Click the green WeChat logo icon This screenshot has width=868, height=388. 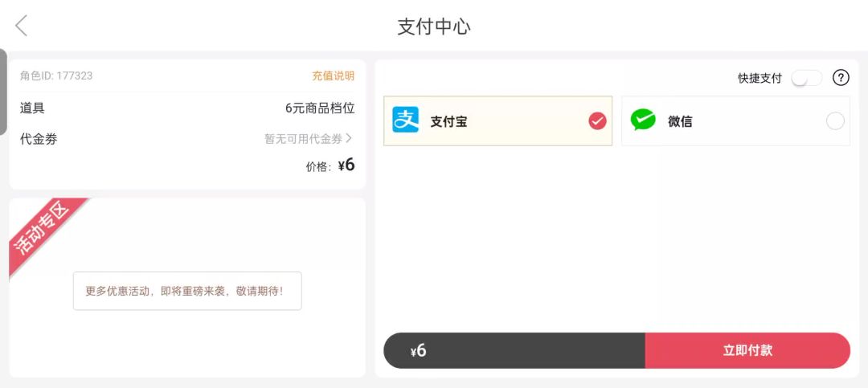pos(643,120)
